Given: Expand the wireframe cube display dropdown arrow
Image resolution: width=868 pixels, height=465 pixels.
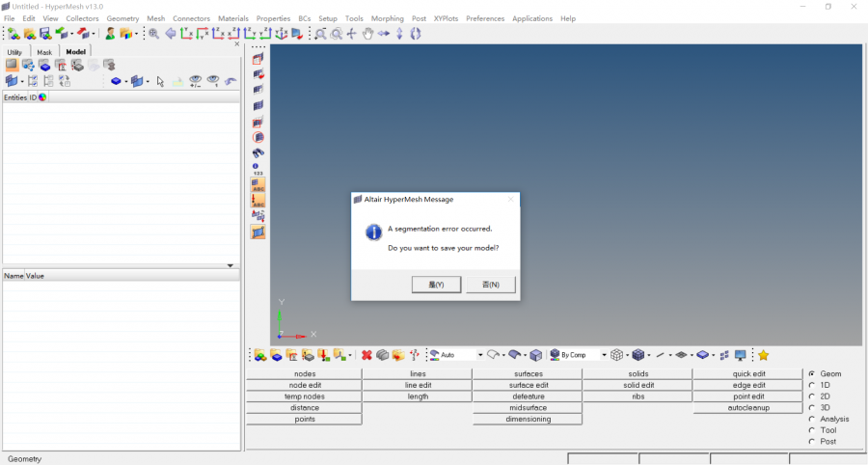Looking at the screenshot, I should 627,355.
